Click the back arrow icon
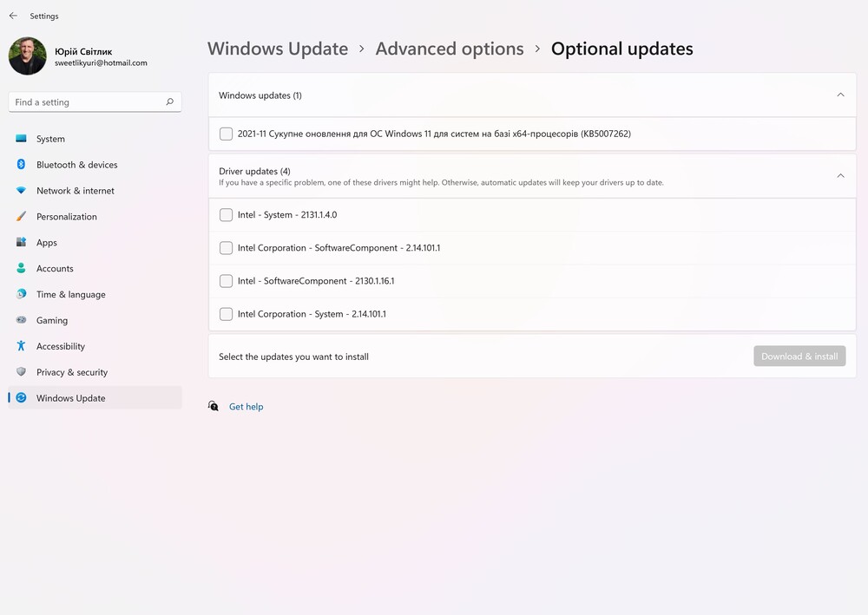 point(13,16)
